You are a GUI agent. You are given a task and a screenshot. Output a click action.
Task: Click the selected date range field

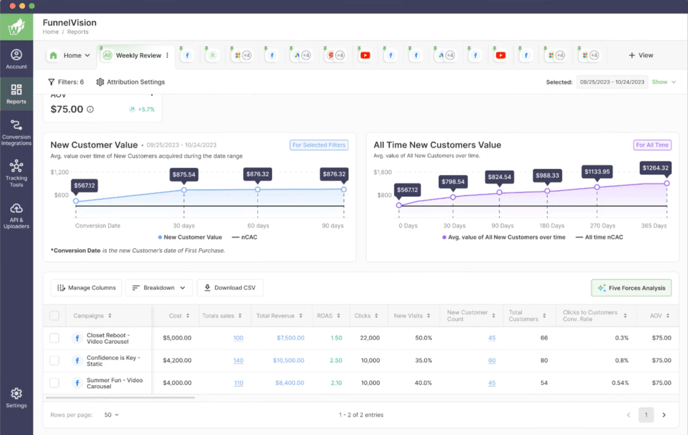[x=612, y=82]
